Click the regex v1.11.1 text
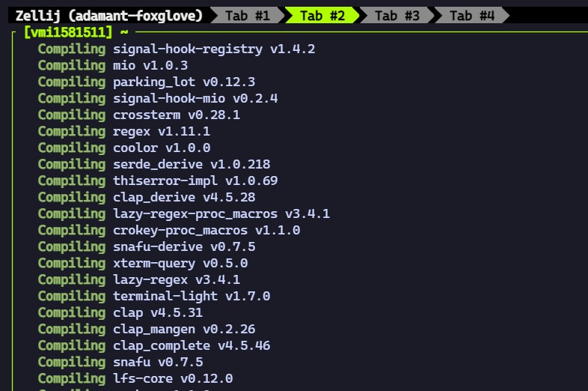Viewport: 588px width, 391px height. tap(161, 131)
